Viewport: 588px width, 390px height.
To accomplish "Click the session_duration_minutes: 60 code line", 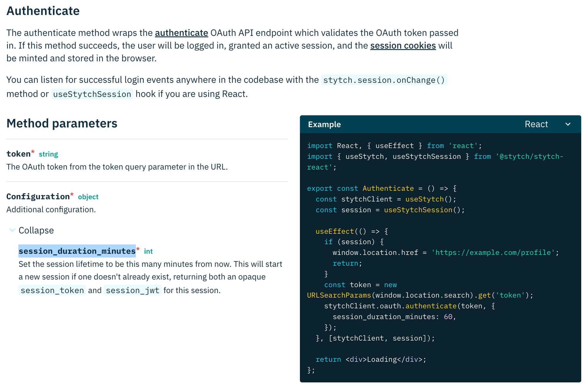I will [x=394, y=317].
